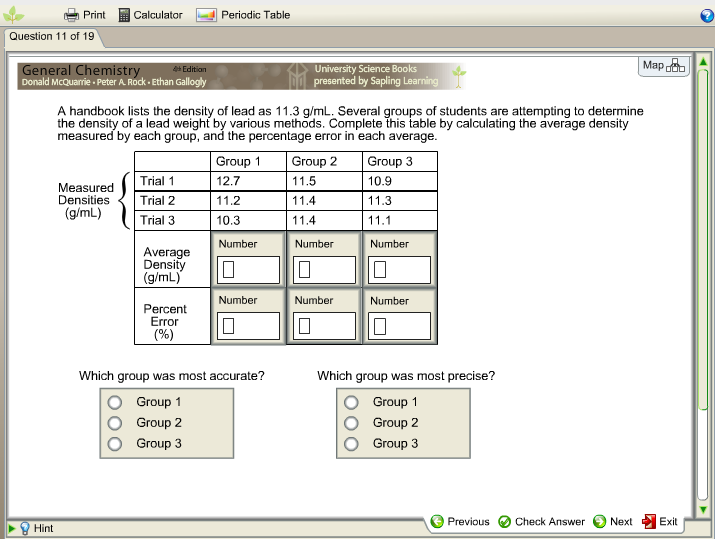The width and height of the screenshot is (715, 539).
Task: Click the Group 3 column header
Action: [x=390, y=161]
